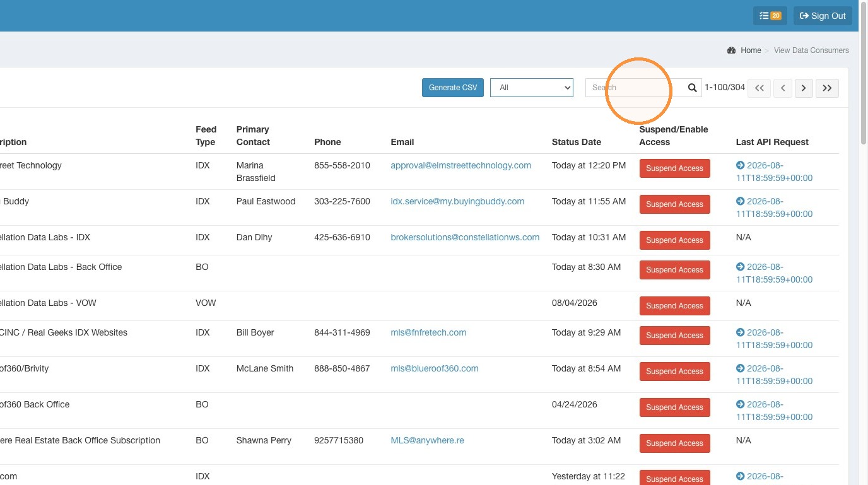This screenshot has width=868, height=485.
Task: Click the Last API Request column header
Action: 772,142
